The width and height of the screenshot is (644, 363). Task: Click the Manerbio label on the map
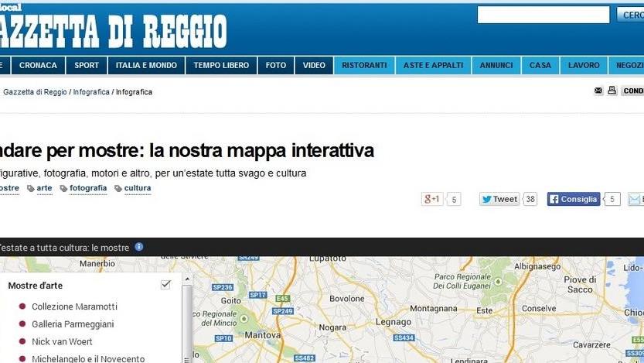click(97, 263)
